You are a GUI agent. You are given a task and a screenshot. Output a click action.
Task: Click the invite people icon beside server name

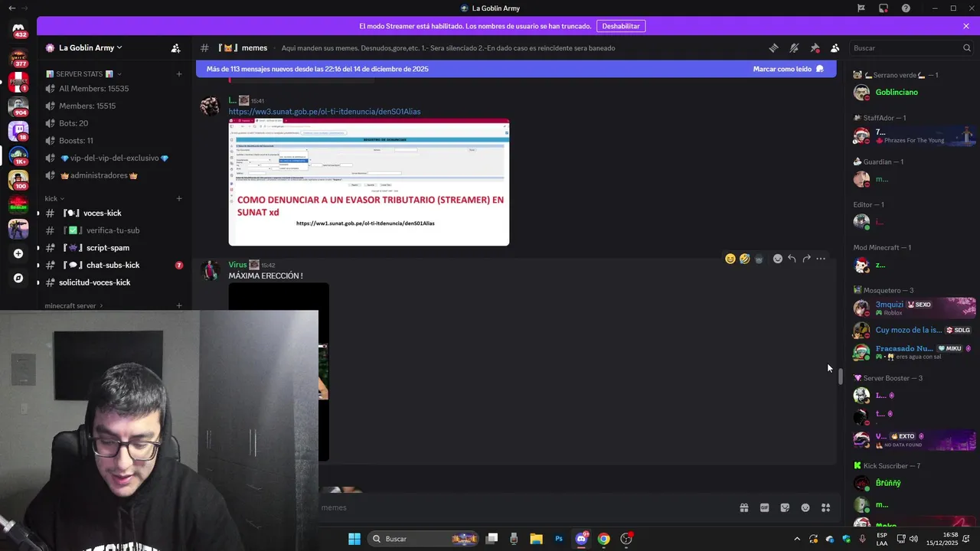175,47
